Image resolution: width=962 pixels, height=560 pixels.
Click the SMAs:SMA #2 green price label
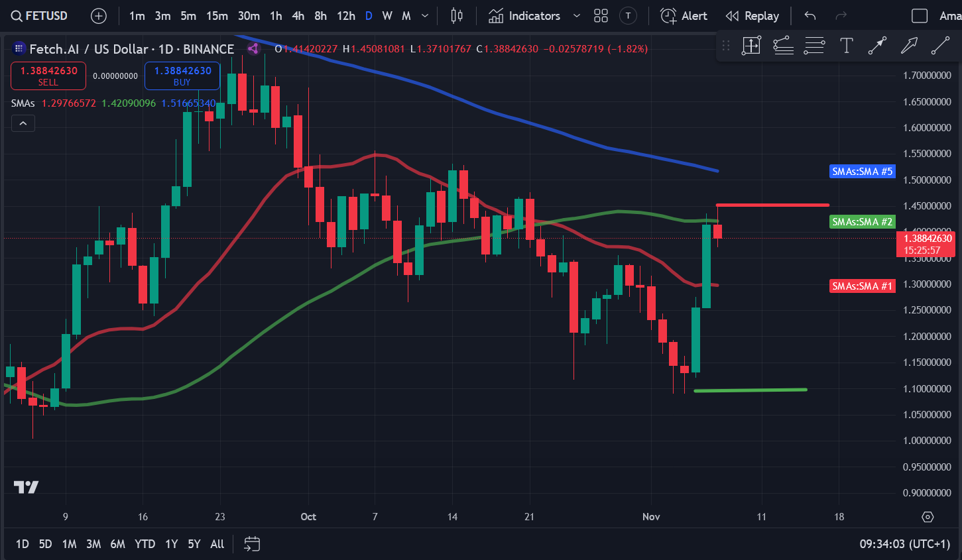pyautogui.click(x=863, y=222)
